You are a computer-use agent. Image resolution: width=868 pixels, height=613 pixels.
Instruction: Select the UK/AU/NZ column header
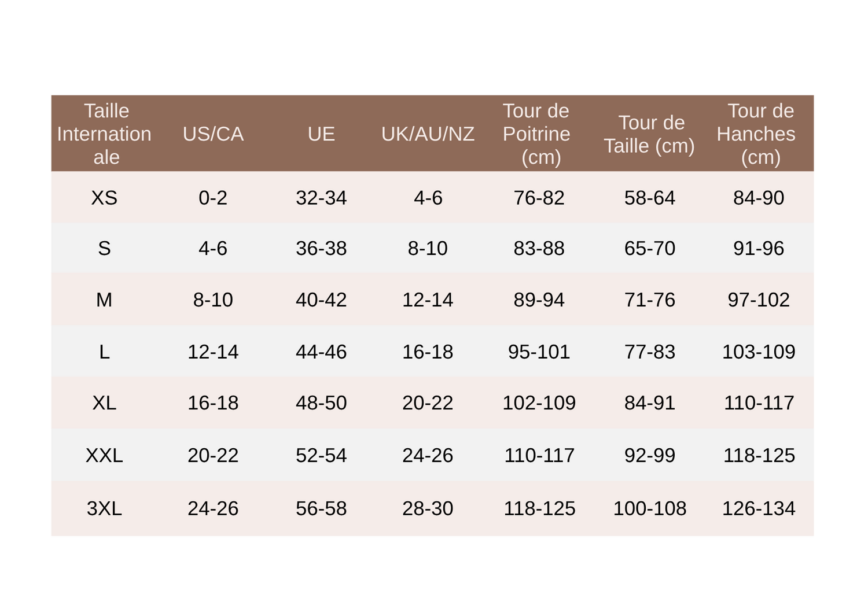[x=428, y=134]
